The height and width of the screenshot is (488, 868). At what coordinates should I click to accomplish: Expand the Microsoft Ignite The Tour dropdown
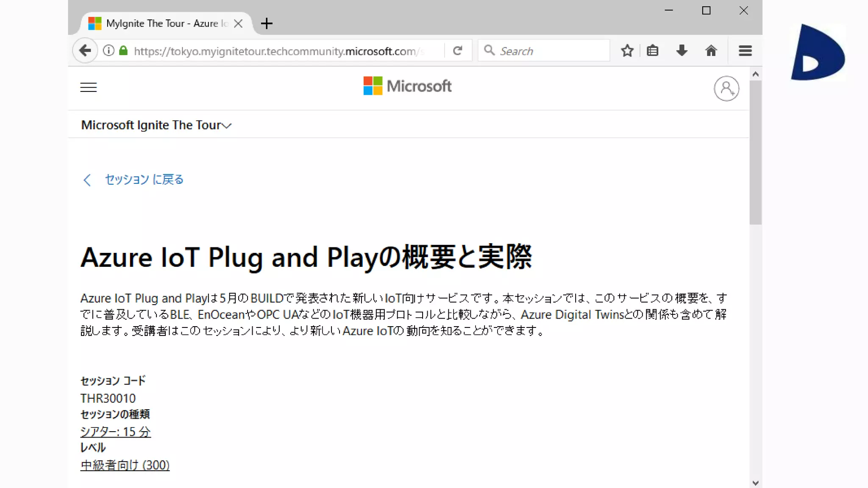point(156,125)
